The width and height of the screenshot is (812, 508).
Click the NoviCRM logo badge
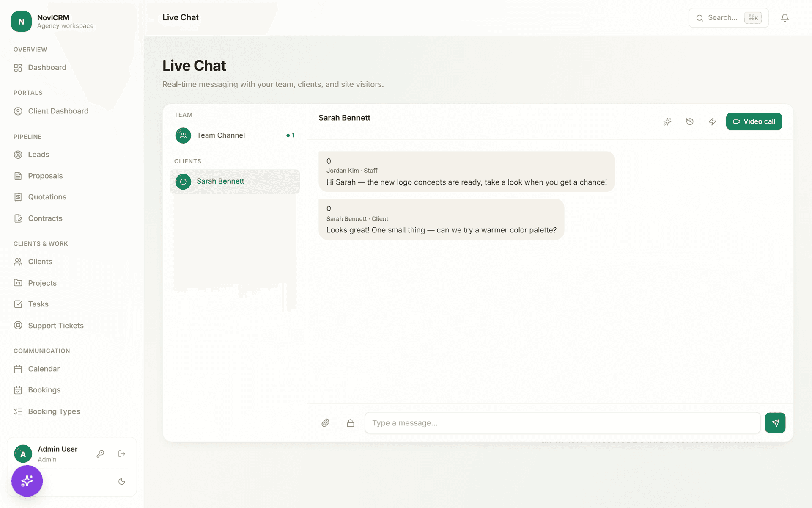[21, 22]
